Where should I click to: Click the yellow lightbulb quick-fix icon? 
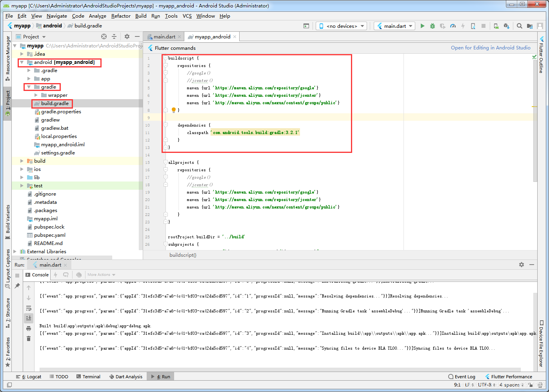click(174, 110)
